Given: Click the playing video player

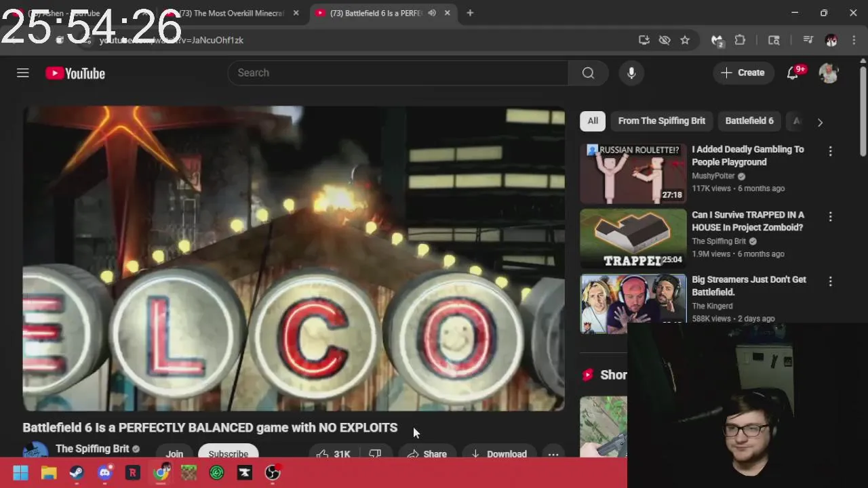Looking at the screenshot, I should coord(294,258).
